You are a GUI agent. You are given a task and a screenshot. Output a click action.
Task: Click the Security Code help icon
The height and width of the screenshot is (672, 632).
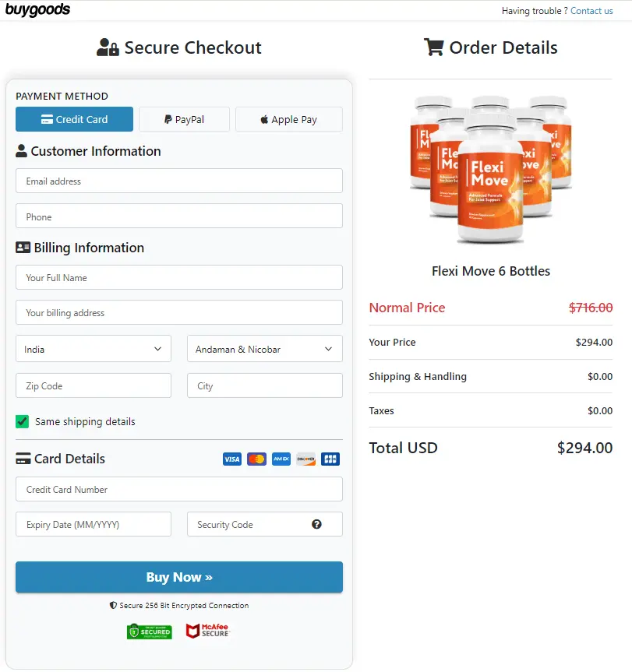coord(316,524)
